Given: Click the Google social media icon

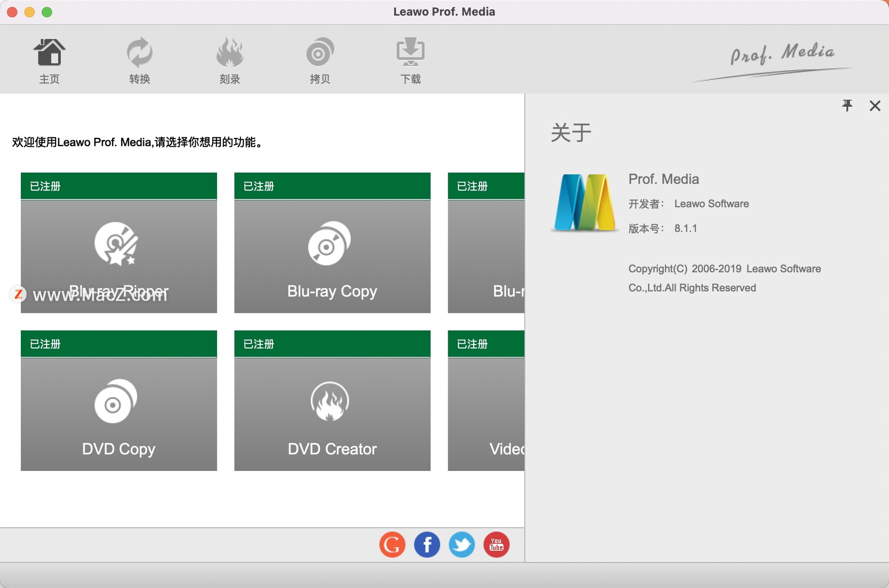Looking at the screenshot, I should 392,545.
